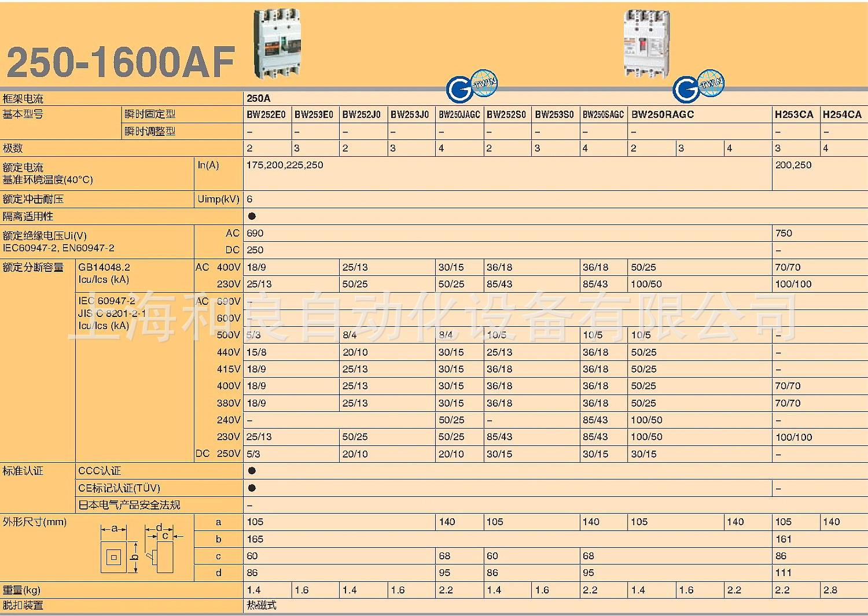Select the "日本电气产品安全法规" row label

pos(129,505)
